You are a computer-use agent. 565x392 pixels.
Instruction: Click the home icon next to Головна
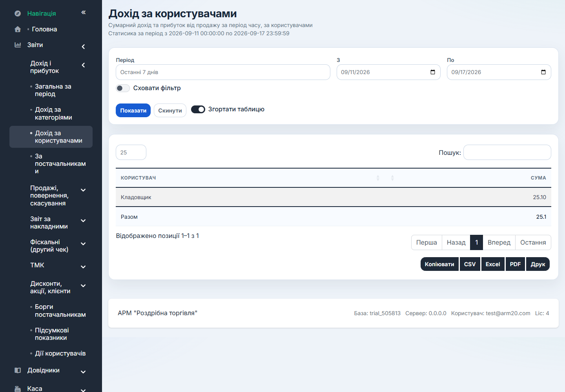[18, 29]
